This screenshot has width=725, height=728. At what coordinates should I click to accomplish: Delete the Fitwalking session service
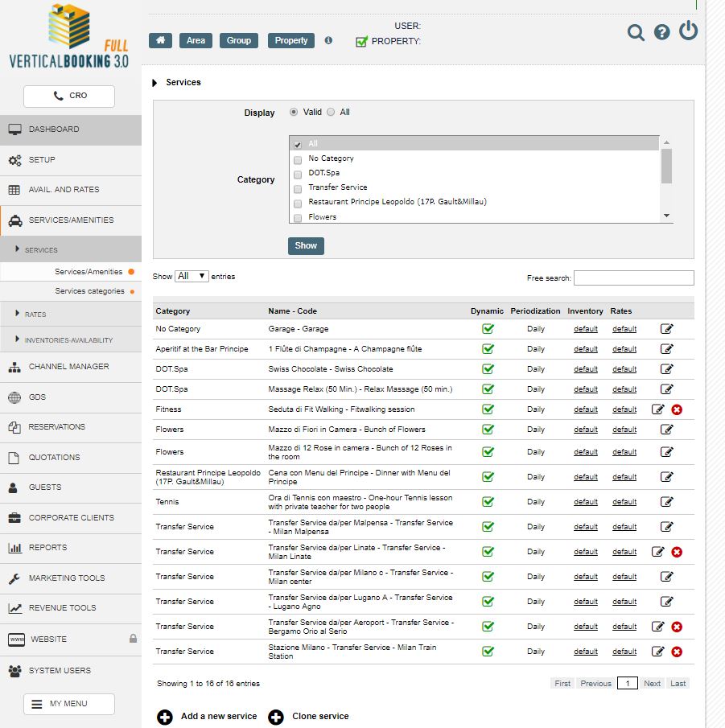pyautogui.click(x=677, y=409)
